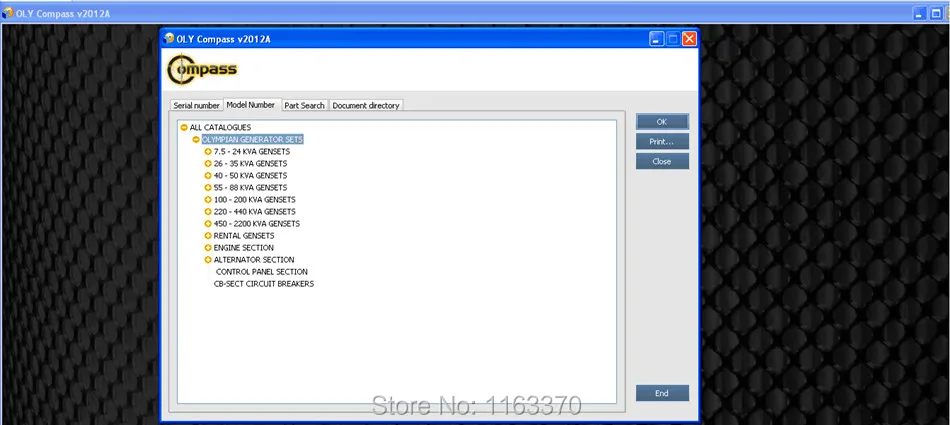
Task: Select '100 - 200 KVA GENSETS' row
Action: (254, 199)
